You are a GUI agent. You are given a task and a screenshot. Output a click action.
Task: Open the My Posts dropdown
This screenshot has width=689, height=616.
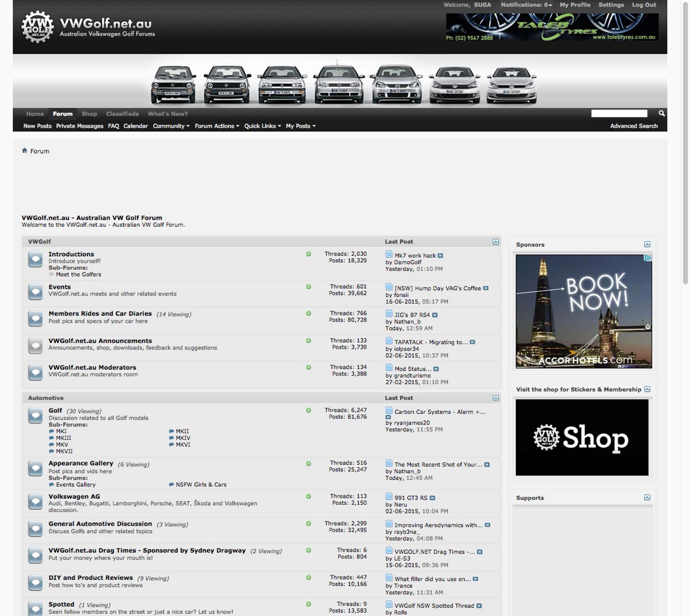coord(301,126)
